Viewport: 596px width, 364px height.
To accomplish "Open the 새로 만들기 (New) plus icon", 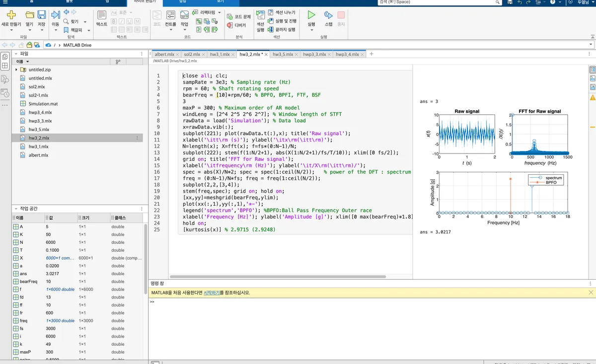I will 11,15.
